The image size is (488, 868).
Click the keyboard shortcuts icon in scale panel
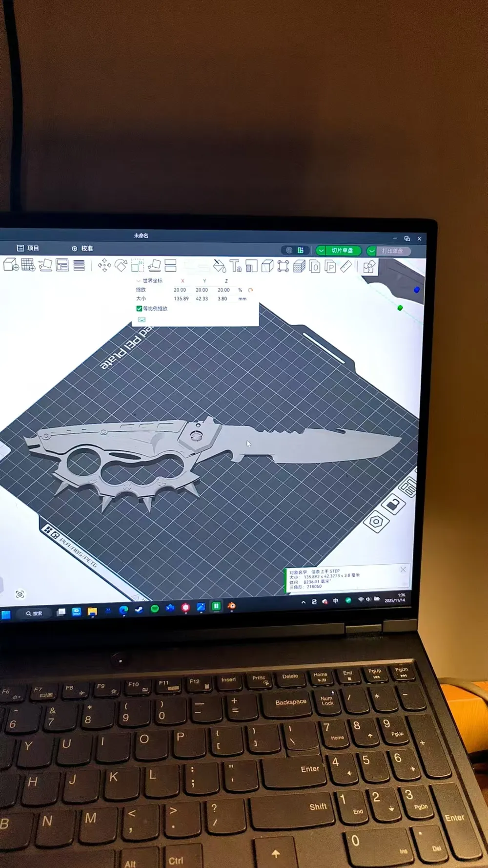tap(142, 319)
